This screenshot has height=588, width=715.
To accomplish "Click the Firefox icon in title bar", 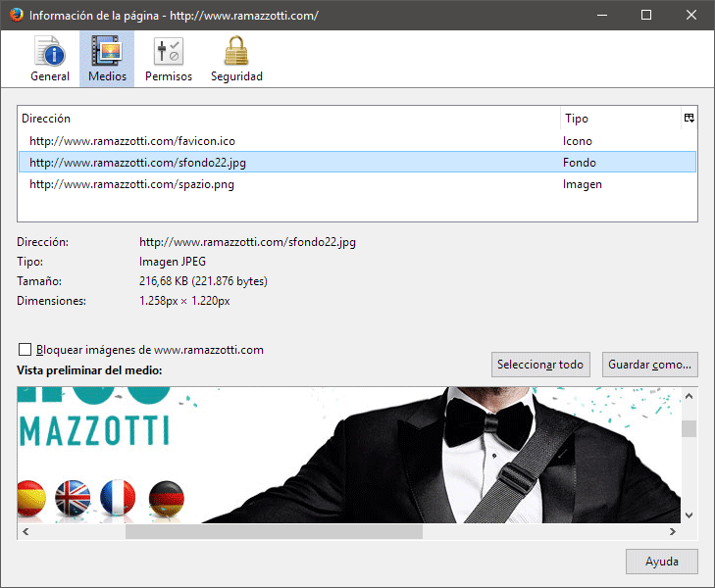I will tap(17, 15).
